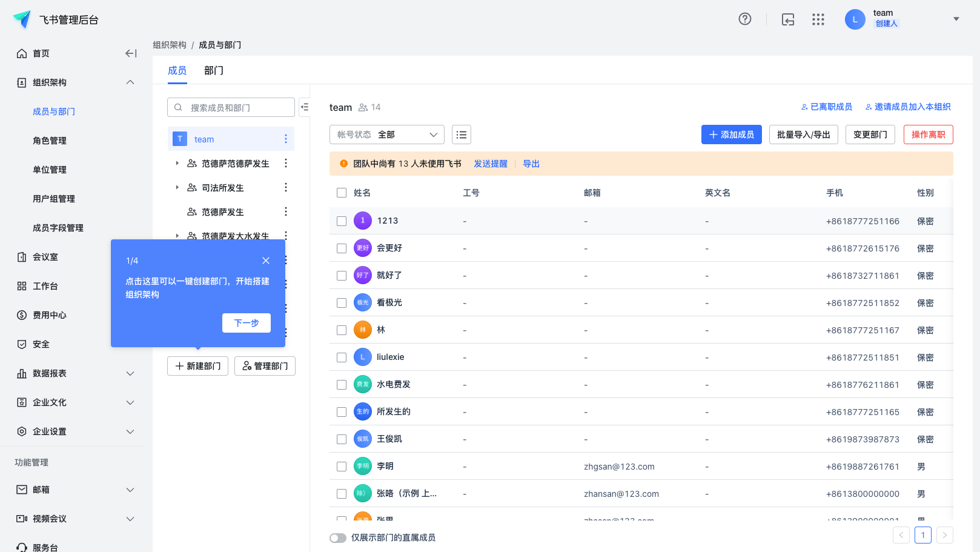Open 费用中心 in the sidebar
Image resolution: width=980 pixels, height=552 pixels.
[50, 315]
